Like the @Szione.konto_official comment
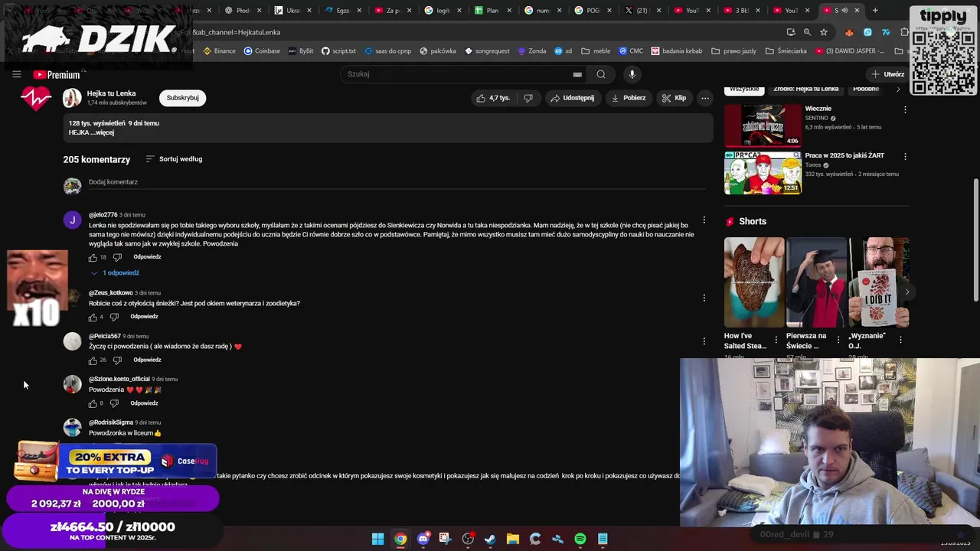This screenshot has height=551, width=980. click(x=93, y=403)
